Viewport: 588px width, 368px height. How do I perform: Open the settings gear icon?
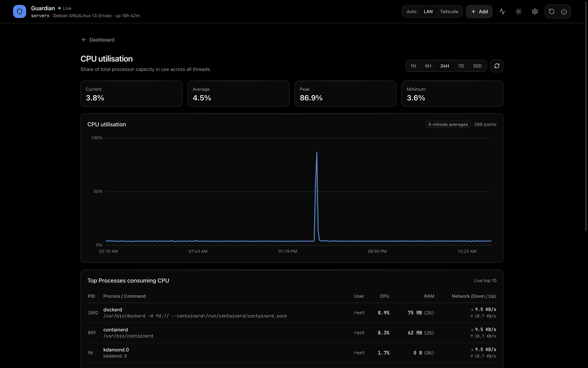(535, 11)
